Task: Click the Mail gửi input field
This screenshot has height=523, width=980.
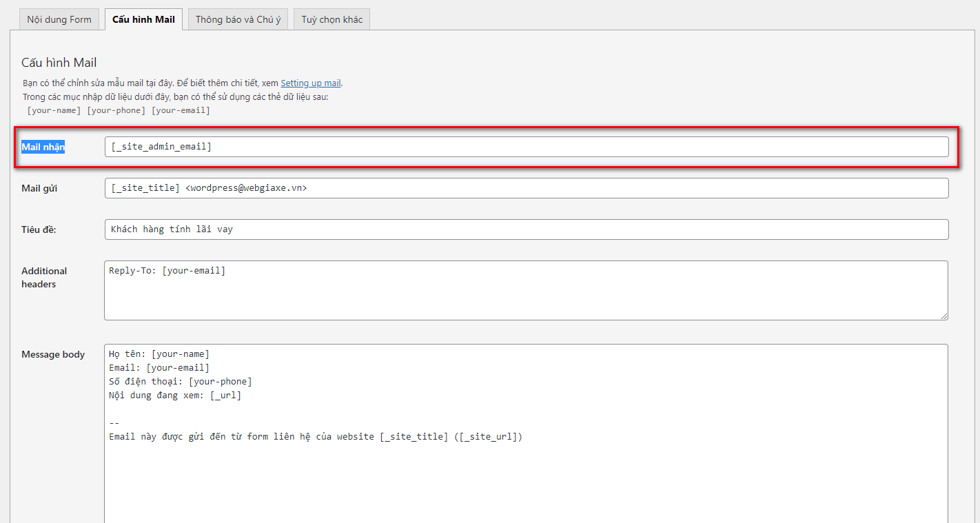Action: tap(527, 188)
